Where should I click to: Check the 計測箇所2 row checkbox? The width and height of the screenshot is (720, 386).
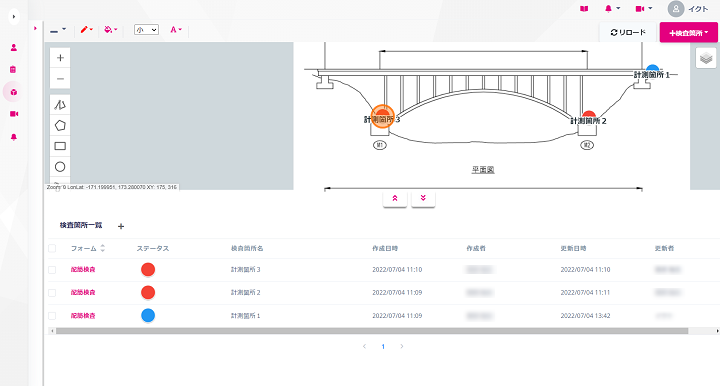pyautogui.click(x=52, y=293)
